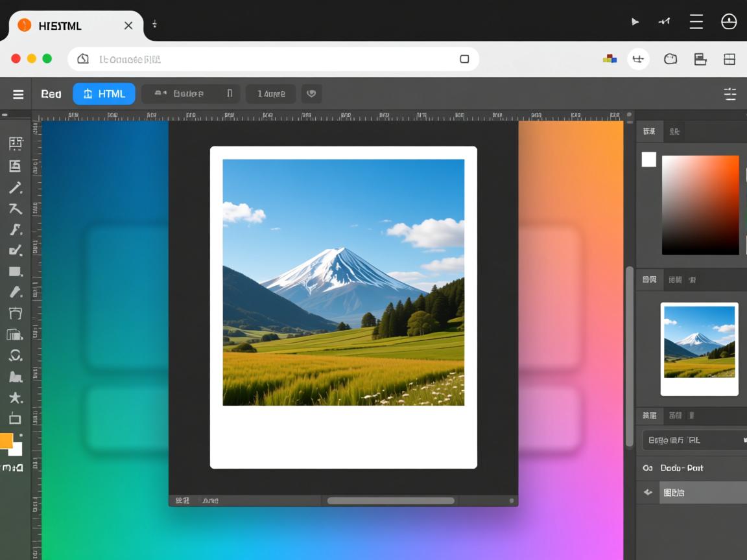Click the star shape tool
Image resolution: width=747 pixels, height=560 pixels.
tap(15, 397)
